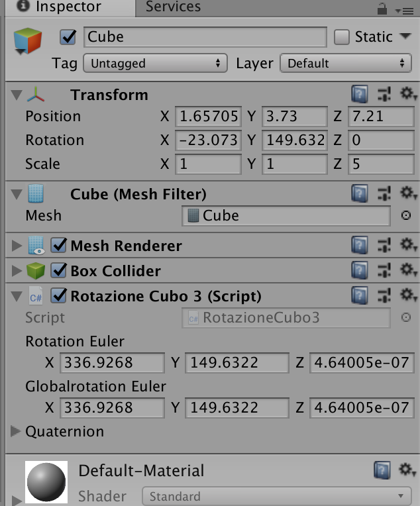Click Globalrotation Euler X field 336.9268
Image resolution: width=420 pixels, height=506 pixels.
112,407
